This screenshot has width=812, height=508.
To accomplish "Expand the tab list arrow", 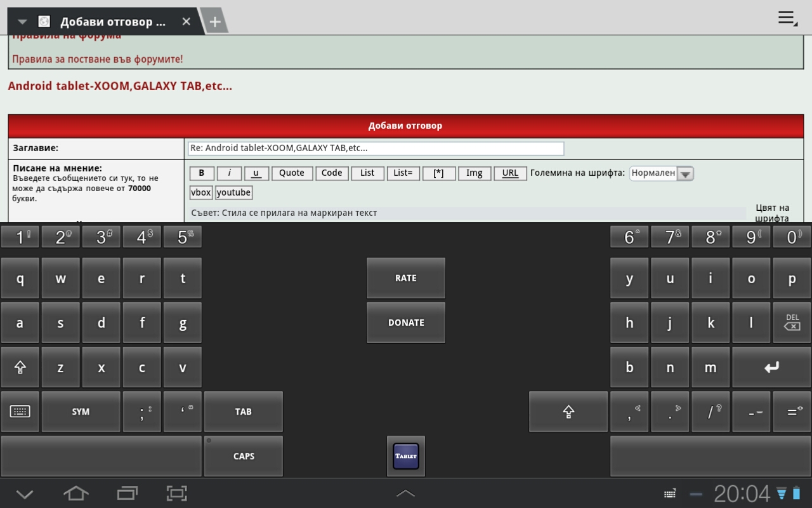I will 22,22.
